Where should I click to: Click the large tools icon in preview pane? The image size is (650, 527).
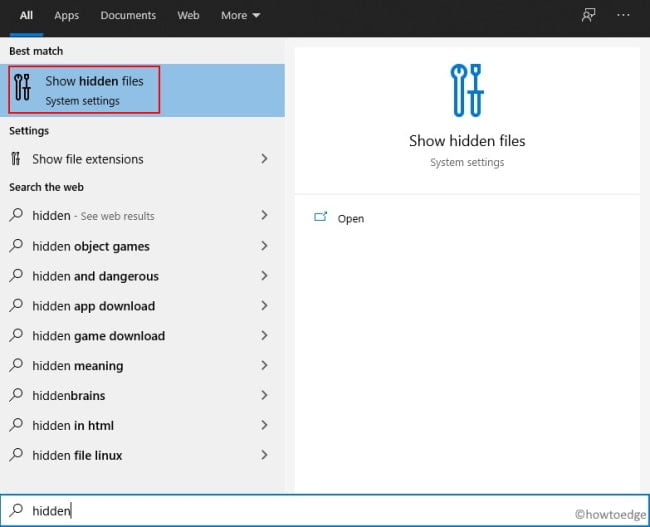pos(467,90)
